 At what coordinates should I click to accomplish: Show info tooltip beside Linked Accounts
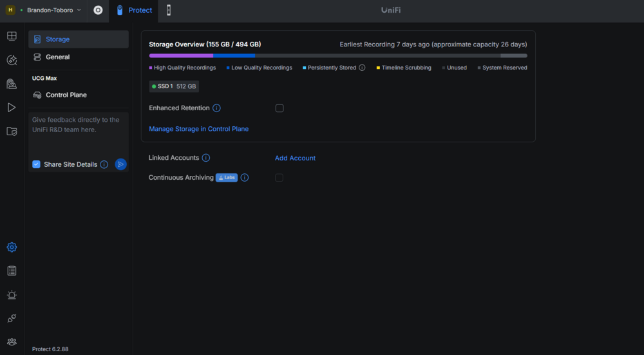pos(206,158)
